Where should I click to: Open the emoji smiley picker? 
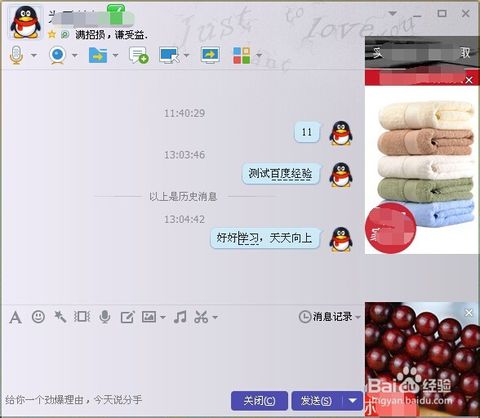[38, 317]
